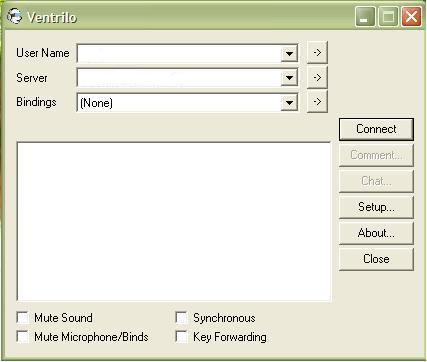Open the Server arrow button
Screen dimensions: 427x362
coord(317,77)
